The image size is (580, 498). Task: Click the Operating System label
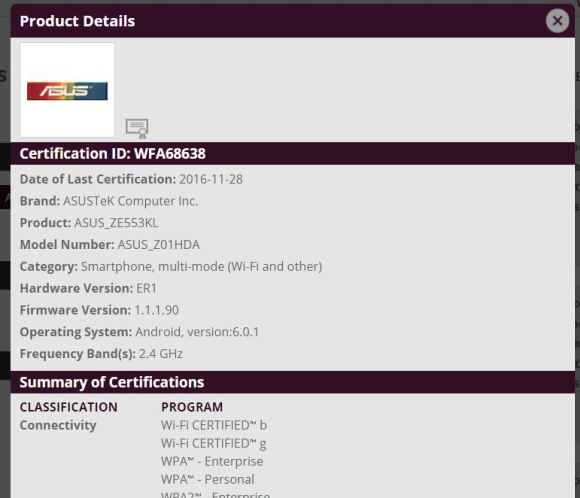(x=76, y=332)
